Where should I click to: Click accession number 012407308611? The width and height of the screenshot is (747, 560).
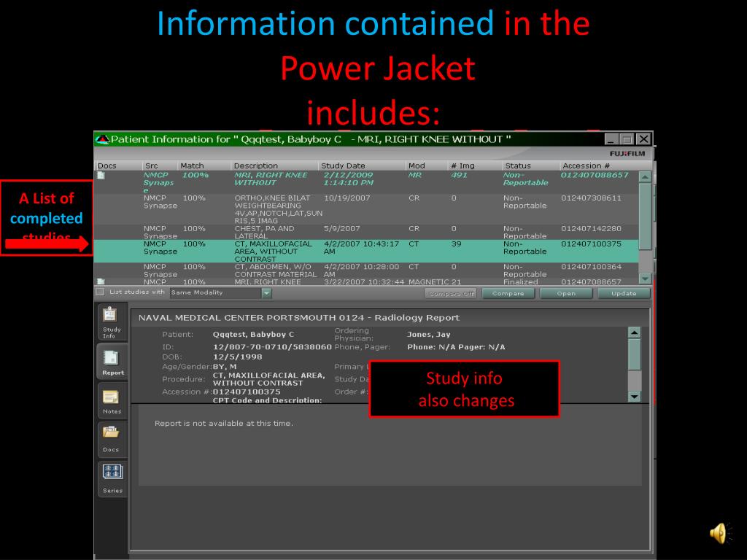[591, 198]
